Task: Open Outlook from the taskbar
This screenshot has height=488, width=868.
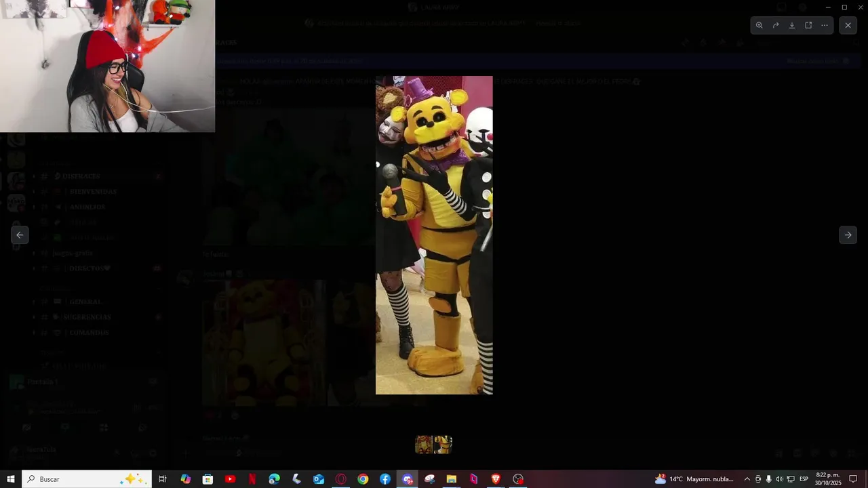Action: [319, 479]
